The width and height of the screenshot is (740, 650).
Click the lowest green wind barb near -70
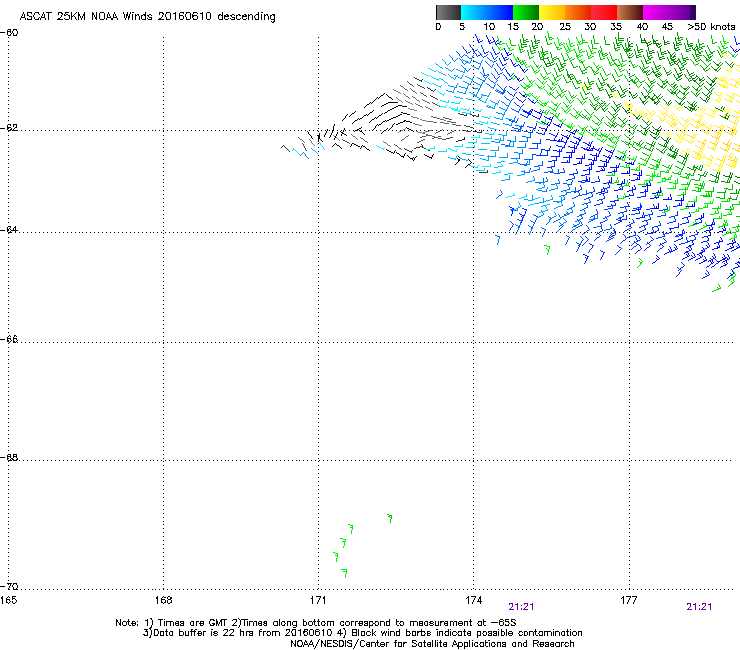pos(345,573)
